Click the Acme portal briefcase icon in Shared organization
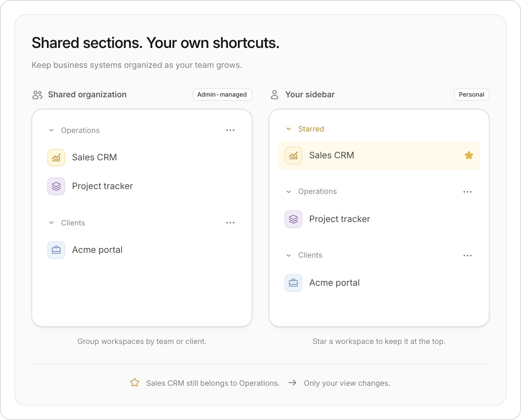Viewport: 521px width, 420px height. (56, 250)
